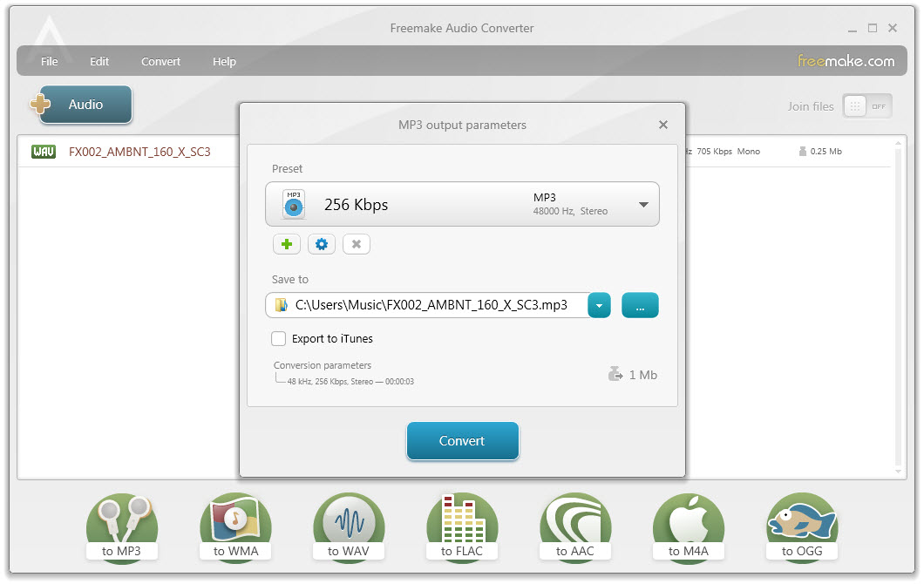Open preset settings with the gear icon

pos(321,244)
